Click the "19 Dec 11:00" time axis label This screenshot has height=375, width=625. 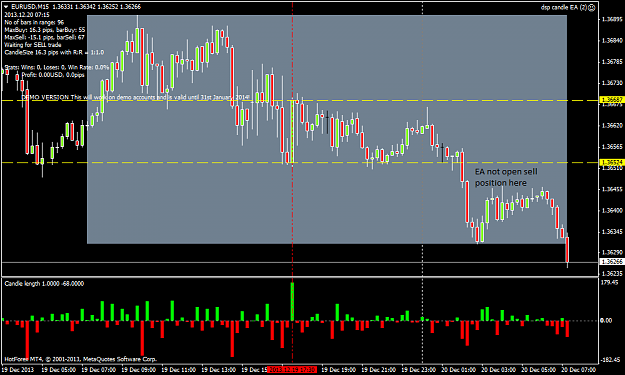[x=178, y=370]
